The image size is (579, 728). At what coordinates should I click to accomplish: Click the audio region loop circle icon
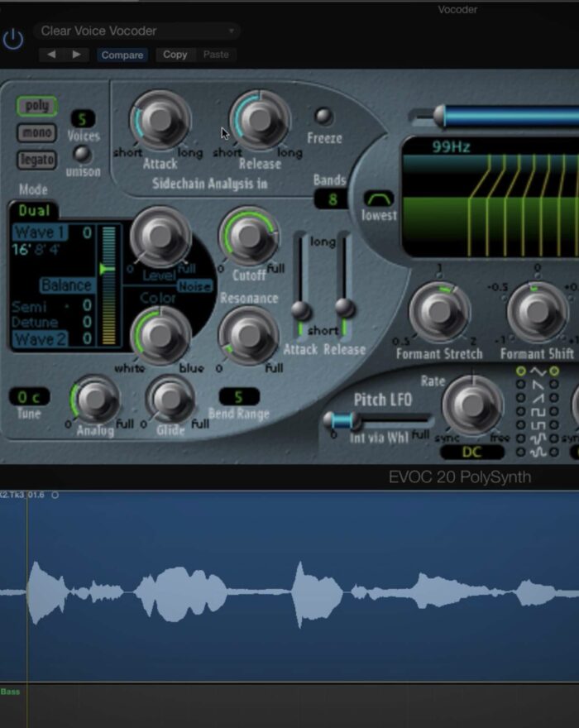(55, 495)
